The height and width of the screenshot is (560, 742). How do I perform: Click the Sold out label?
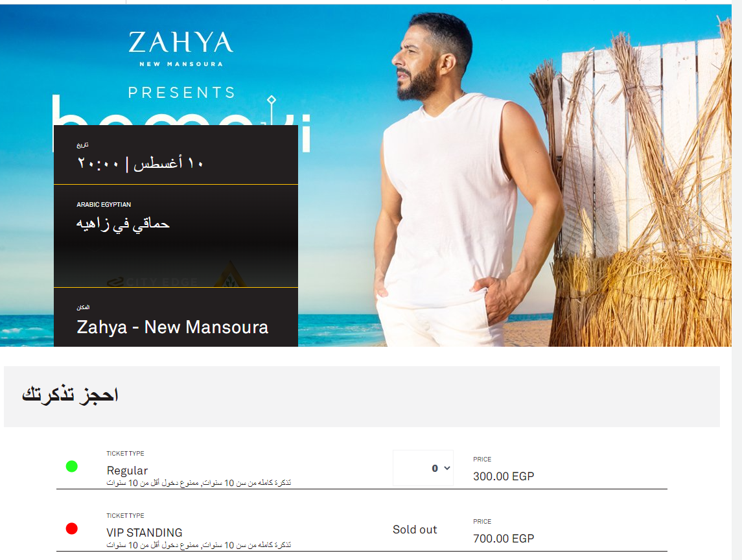tap(415, 530)
